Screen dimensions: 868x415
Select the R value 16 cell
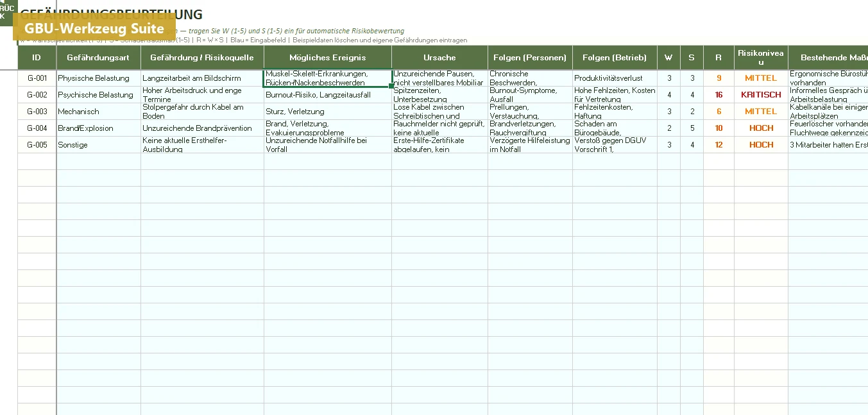point(719,95)
